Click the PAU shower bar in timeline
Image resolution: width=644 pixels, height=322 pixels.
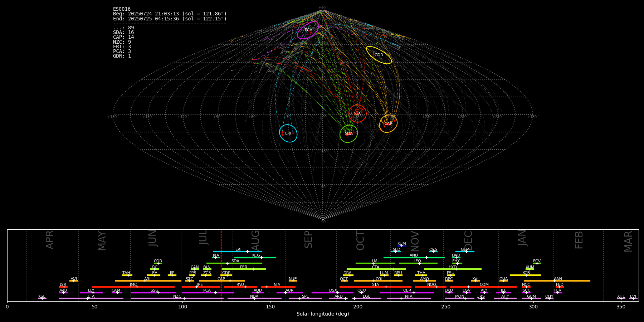pos(240,287)
